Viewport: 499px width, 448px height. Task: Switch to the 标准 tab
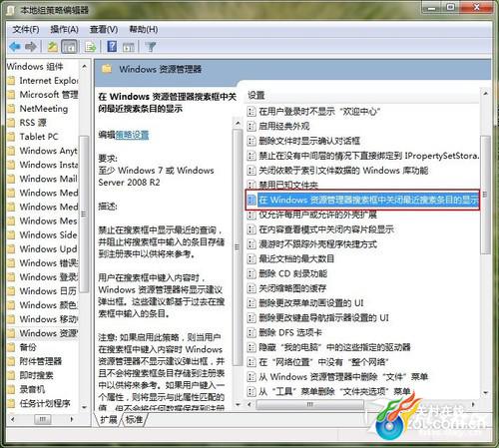(134, 420)
